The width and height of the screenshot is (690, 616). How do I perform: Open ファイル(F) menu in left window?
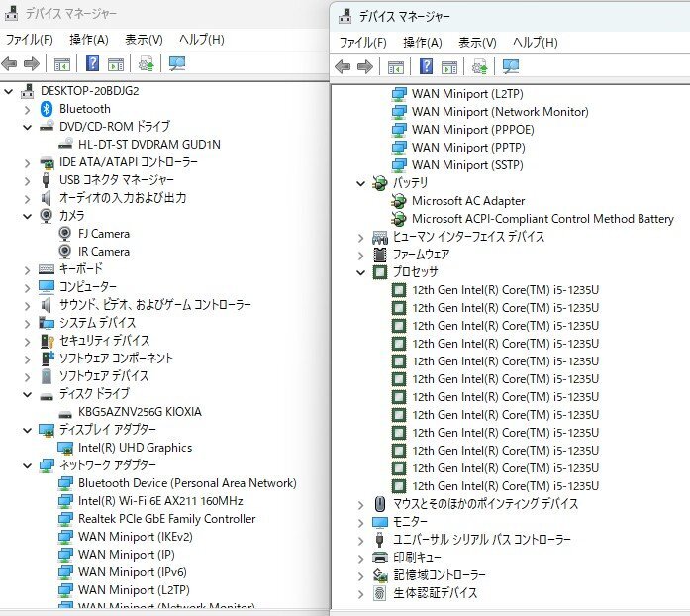pyautogui.click(x=29, y=40)
